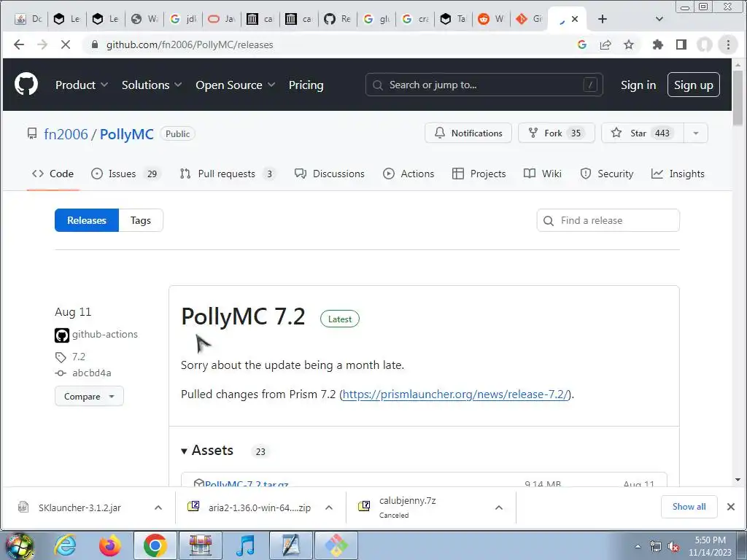This screenshot has height=560, width=747.
Task: Click the Chrome taskbar icon
Action: 155,545
